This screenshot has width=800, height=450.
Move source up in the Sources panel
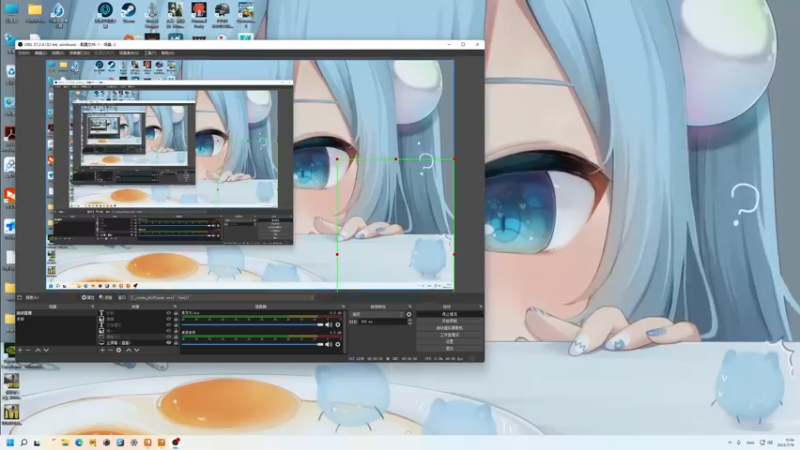(128, 351)
